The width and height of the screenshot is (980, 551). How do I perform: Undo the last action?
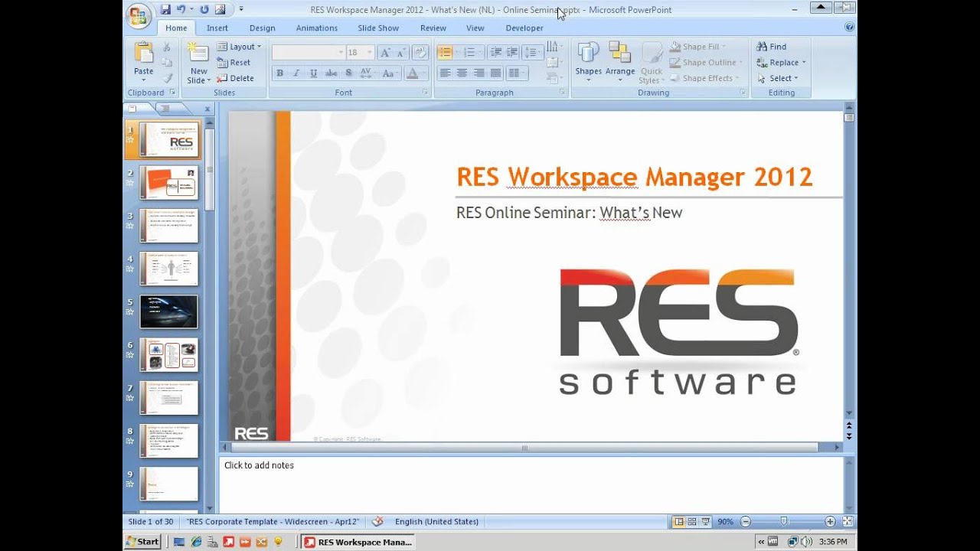[x=181, y=9]
